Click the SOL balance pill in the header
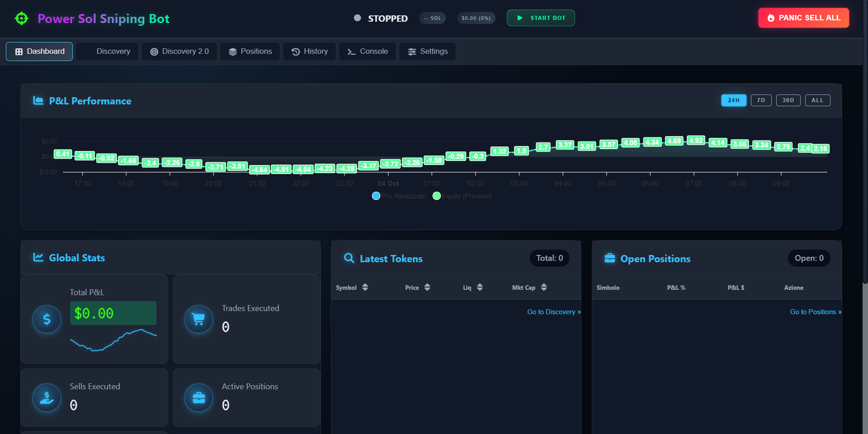Screen dimensions: 868x434 pos(432,18)
